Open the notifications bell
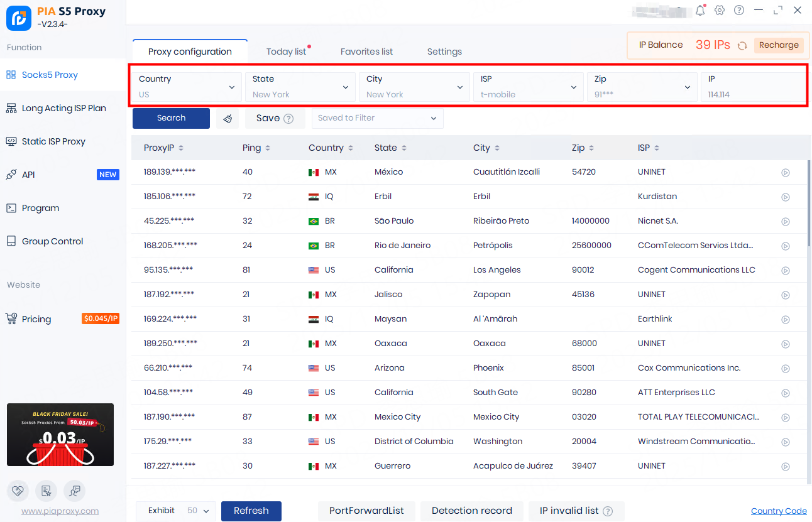Screen dimensions: 812x522 pos(700,11)
